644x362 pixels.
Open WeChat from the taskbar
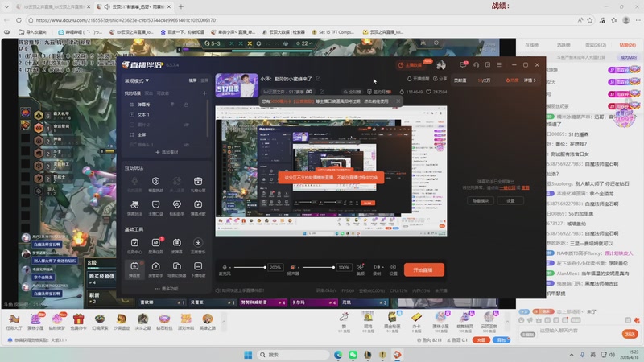point(353,355)
